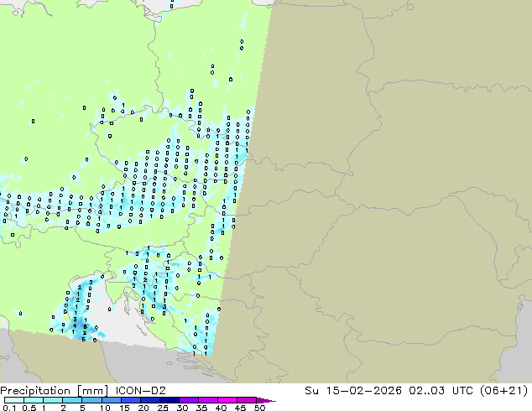Click the '10' legend label
The image size is (532, 411).
pyautogui.click(x=105, y=408)
